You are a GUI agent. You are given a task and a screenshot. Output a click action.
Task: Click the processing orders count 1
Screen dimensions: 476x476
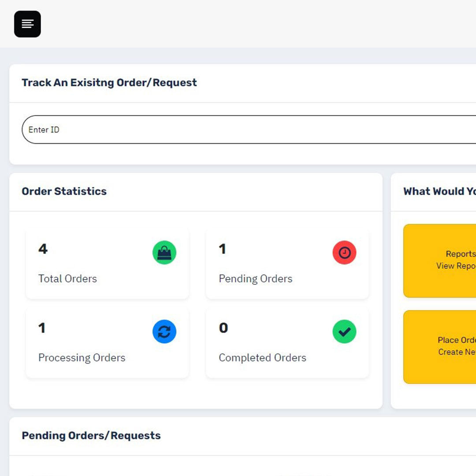[x=42, y=328]
